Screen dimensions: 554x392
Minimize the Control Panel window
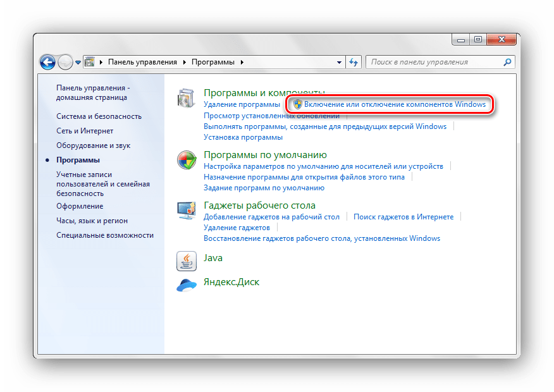pyautogui.click(x=461, y=40)
